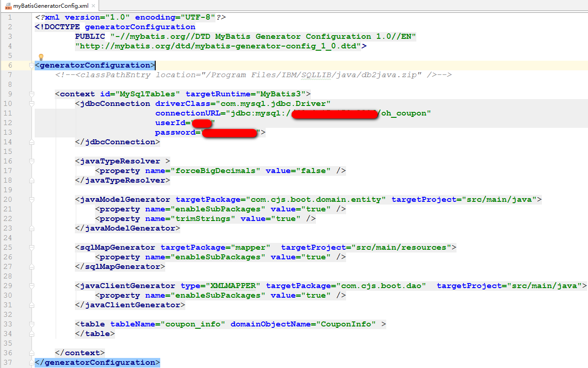This screenshot has height=368, width=588.
Task: Click the yellow lightbulb intention icon
Action: tap(41, 57)
